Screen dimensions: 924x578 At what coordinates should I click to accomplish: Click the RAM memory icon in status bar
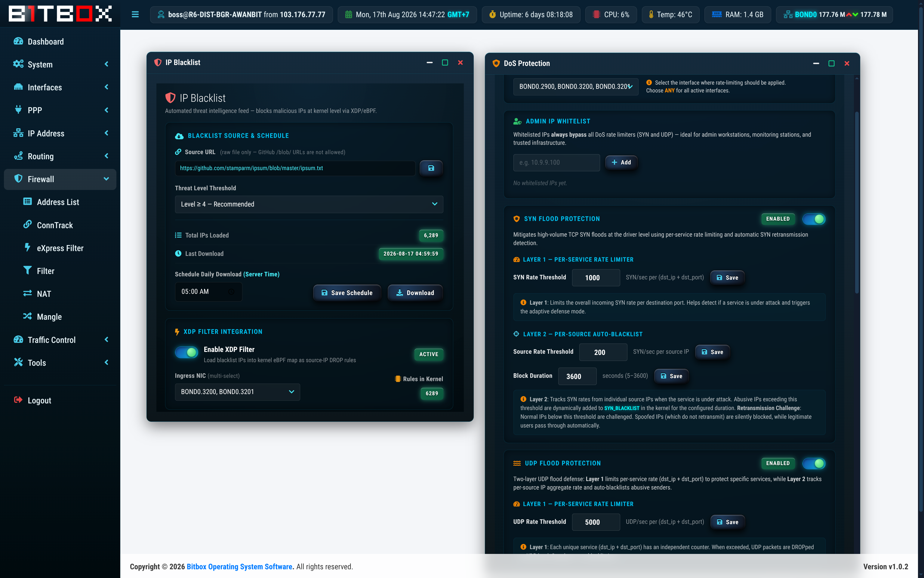point(717,14)
